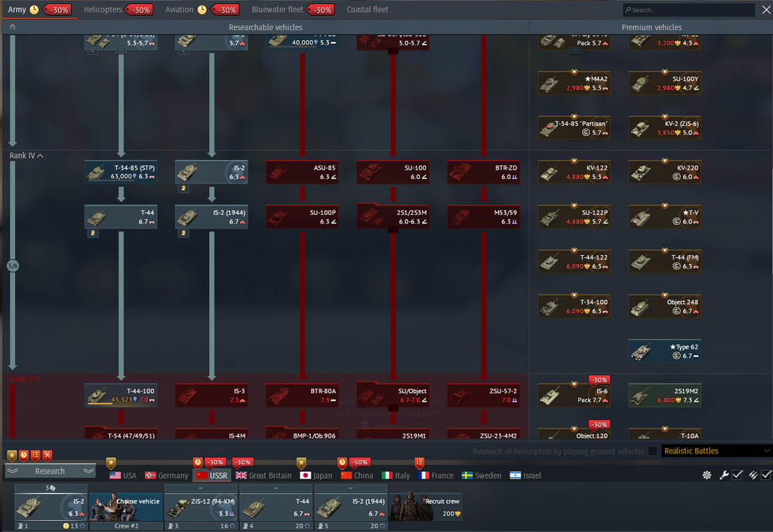Click the -30% tag on Object 120
The image size is (773, 532).
599,425
